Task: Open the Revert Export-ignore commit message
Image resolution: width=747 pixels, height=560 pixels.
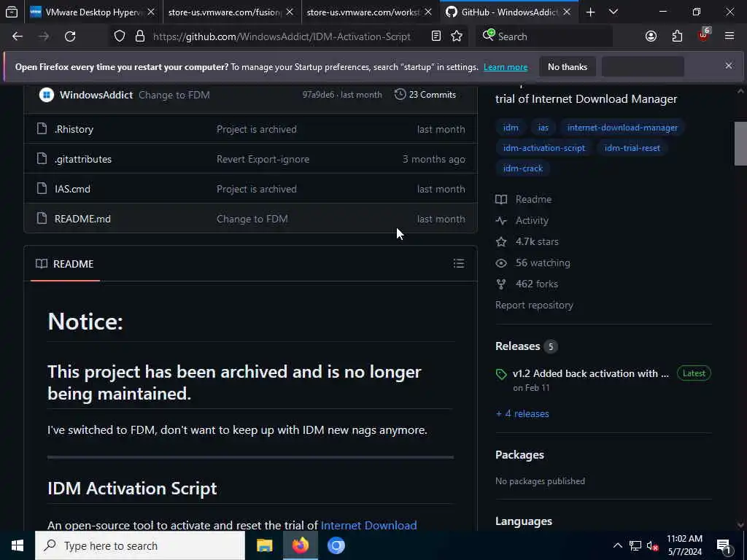Action: click(263, 159)
